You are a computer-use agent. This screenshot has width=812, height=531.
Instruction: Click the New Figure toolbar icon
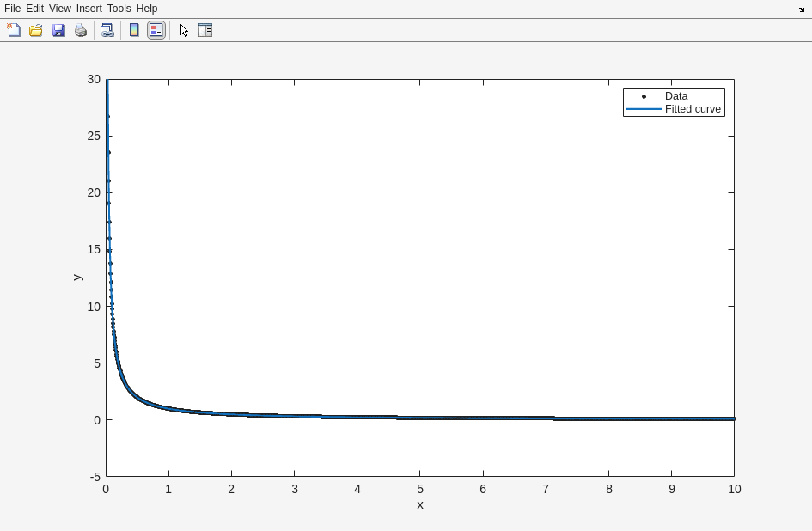pos(14,30)
